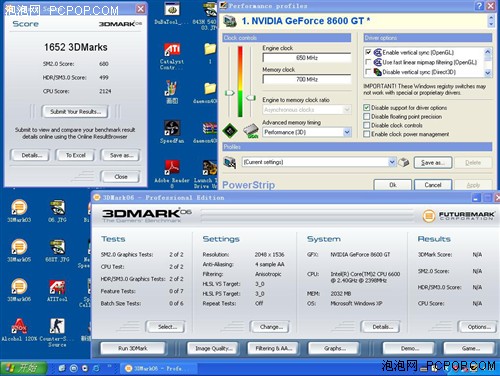Image resolution: width=500 pixels, height=376 pixels.
Task: Toggle Enable vertical sync (OpenGL) checkbox
Action: 368,52
